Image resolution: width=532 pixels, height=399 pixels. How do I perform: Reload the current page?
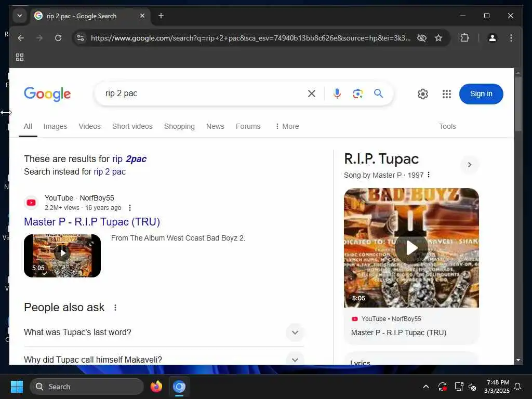[x=58, y=38]
